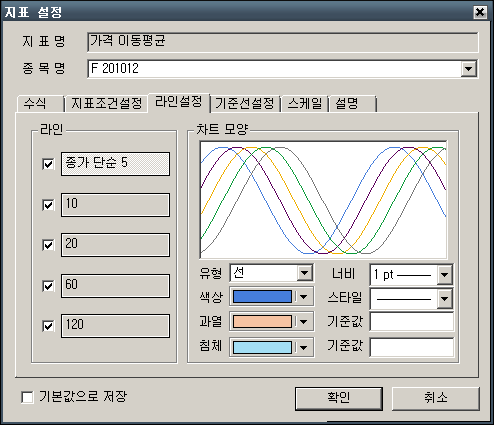Open the 종목명 F 201012 dropdown
494x425 pixels.
[x=469, y=69]
